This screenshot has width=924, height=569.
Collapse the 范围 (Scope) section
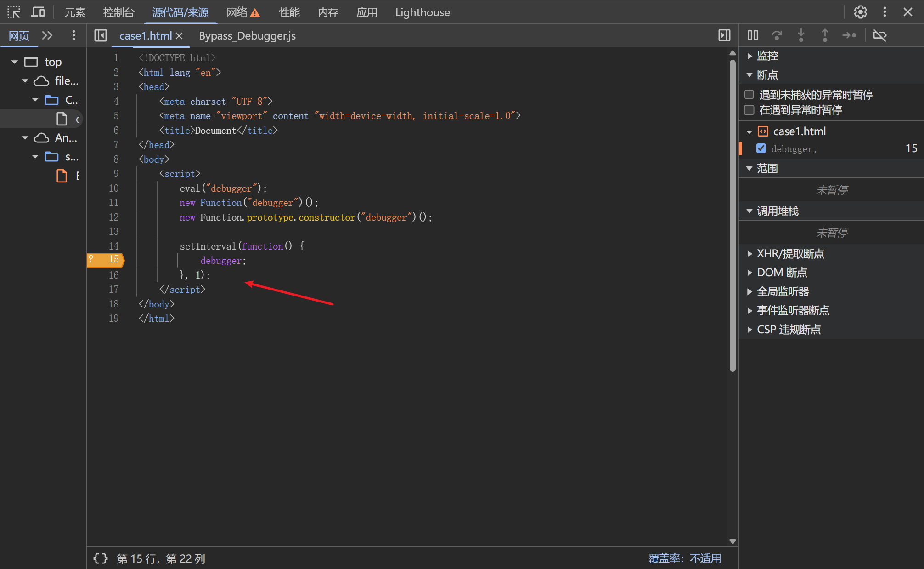pyautogui.click(x=749, y=168)
